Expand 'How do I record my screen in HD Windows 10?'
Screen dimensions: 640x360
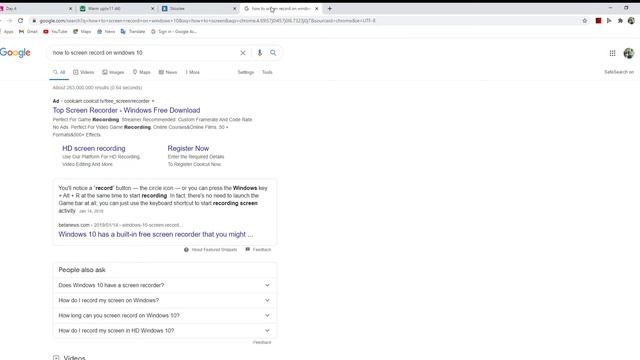pos(165,331)
